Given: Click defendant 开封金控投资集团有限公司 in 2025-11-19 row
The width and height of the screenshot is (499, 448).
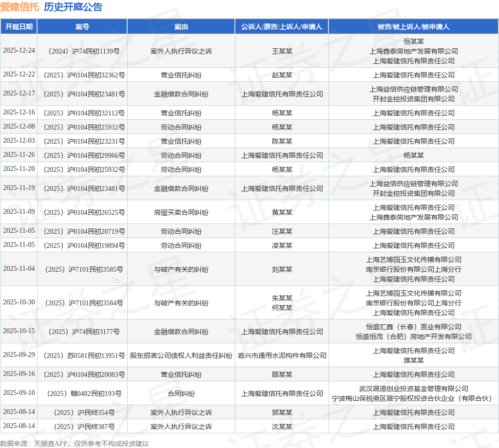Looking at the screenshot, I should tap(413, 193).
